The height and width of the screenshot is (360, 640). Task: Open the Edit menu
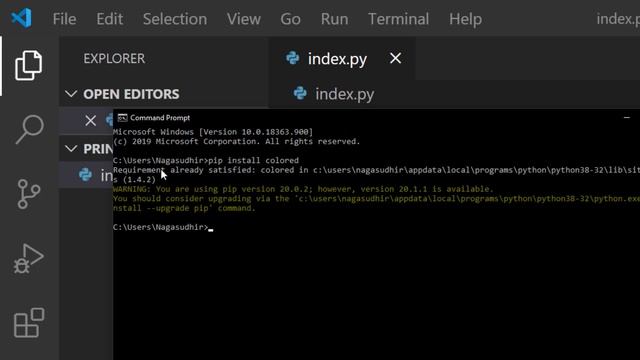[x=109, y=19]
